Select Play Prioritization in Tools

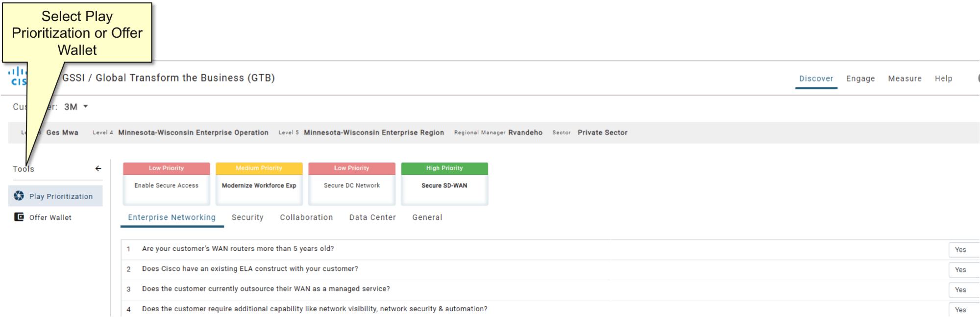point(55,196)
